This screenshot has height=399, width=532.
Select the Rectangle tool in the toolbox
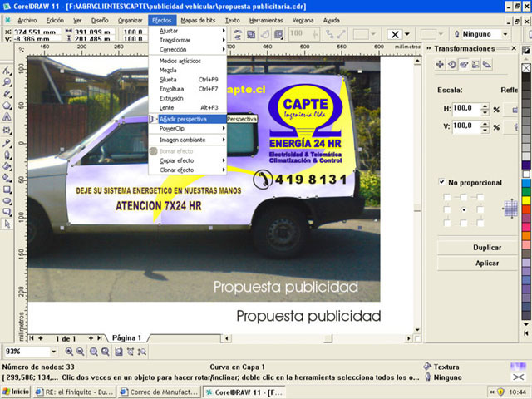point(7,190)
